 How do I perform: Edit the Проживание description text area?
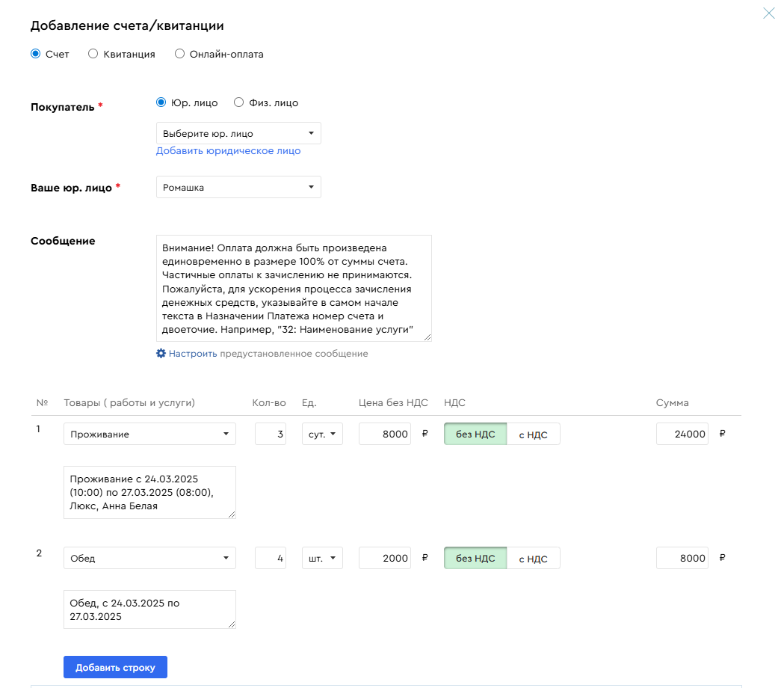(149, 492)
